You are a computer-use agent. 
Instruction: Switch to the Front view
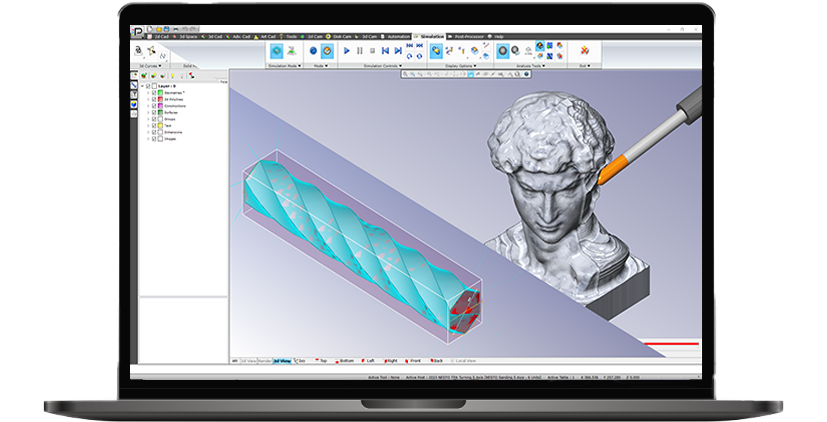[414, 361]
